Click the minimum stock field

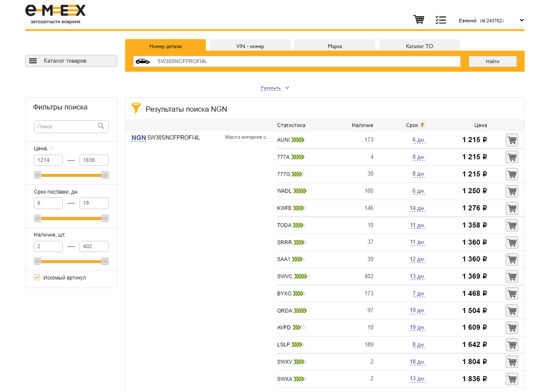[48, 246]
